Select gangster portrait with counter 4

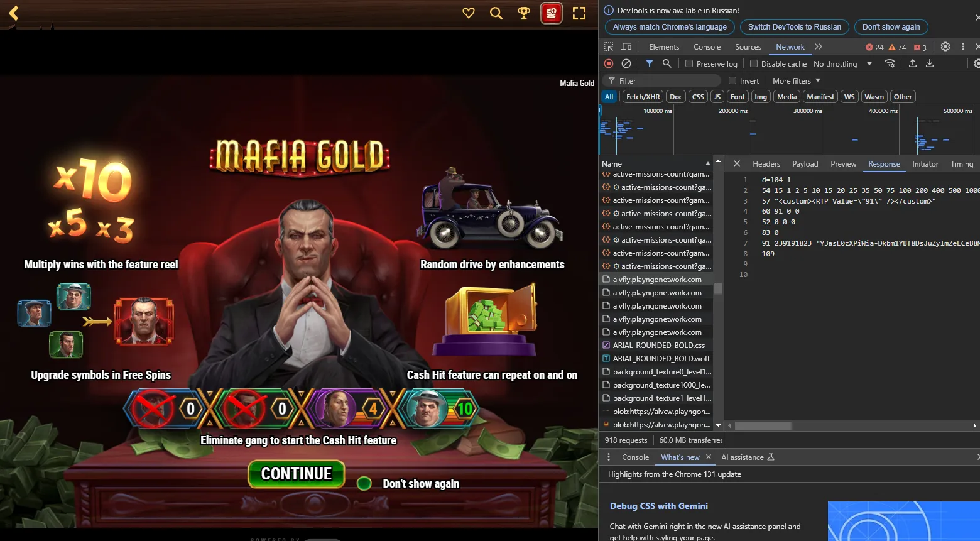click(336, 409)
